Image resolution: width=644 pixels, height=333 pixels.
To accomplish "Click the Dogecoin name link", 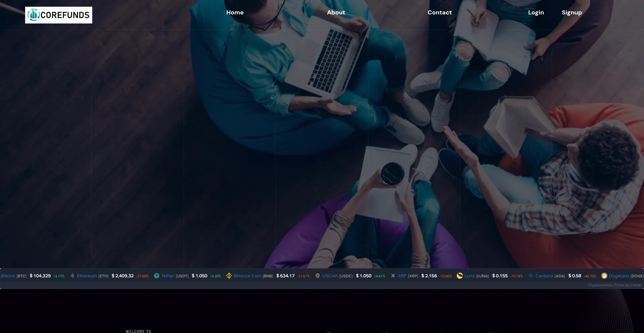I will [x=619, y=276].
